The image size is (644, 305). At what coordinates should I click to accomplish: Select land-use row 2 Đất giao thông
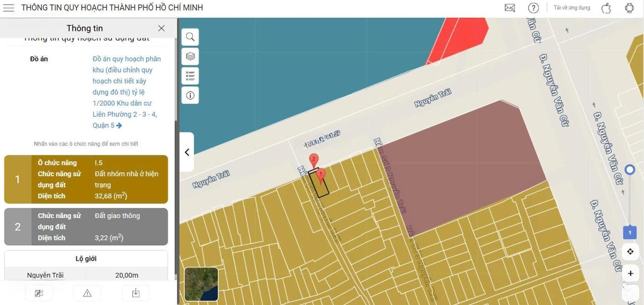click(86, 226)
